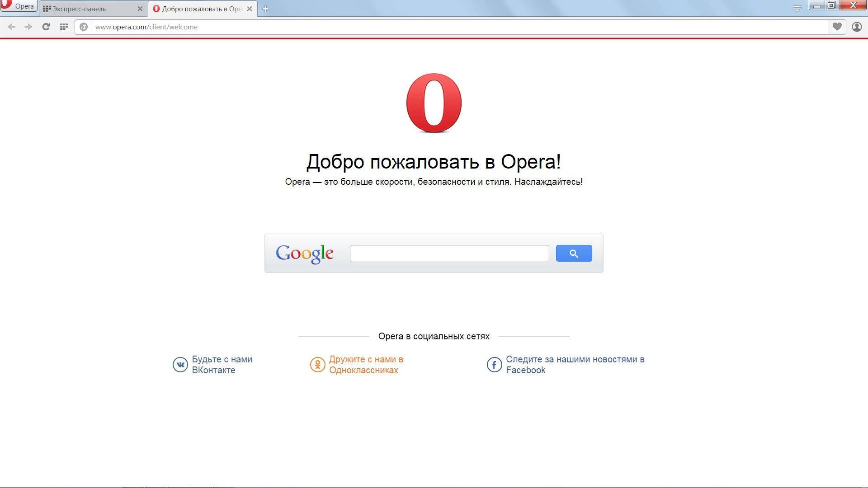This screenshot has width=868, height=488.
Task: Click the Google logo in search box
Action: (x=305, y=253)
